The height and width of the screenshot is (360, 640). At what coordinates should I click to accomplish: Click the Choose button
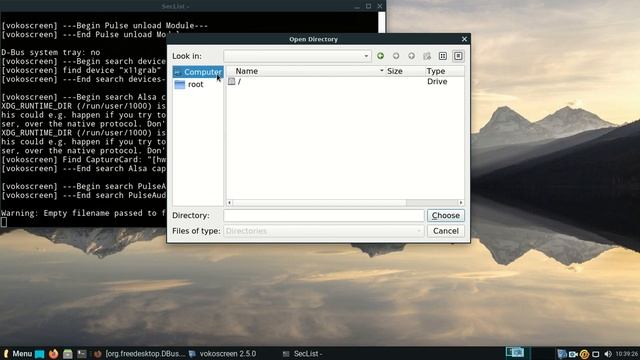446,216
